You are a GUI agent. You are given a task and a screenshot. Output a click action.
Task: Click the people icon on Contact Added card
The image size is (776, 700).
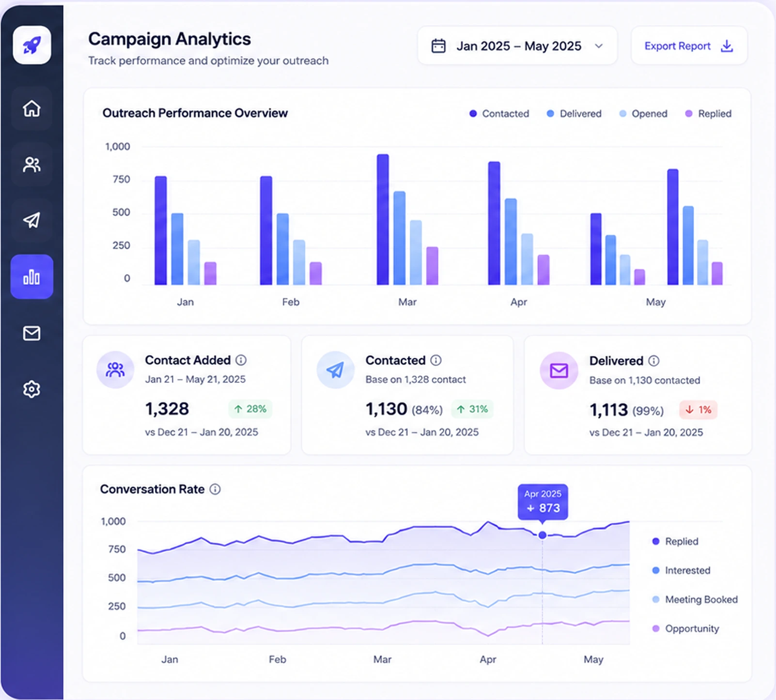tap(115, 370)
